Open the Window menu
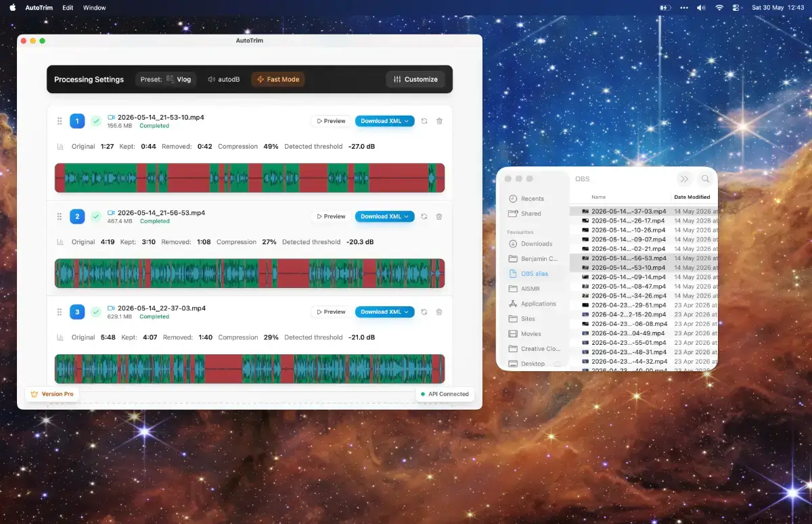Screen dimensions: 812x524 click(94, 7)
